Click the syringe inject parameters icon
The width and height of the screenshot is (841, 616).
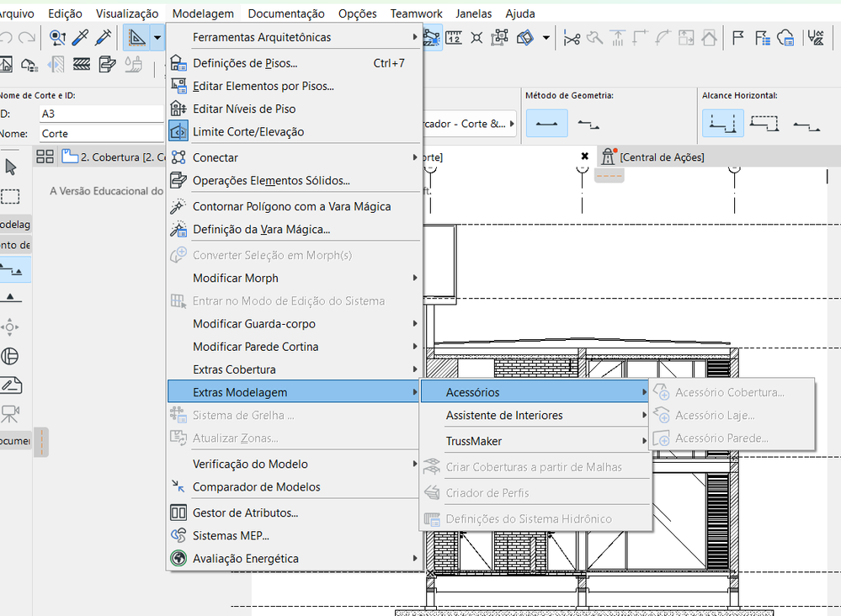pos(103,37)
